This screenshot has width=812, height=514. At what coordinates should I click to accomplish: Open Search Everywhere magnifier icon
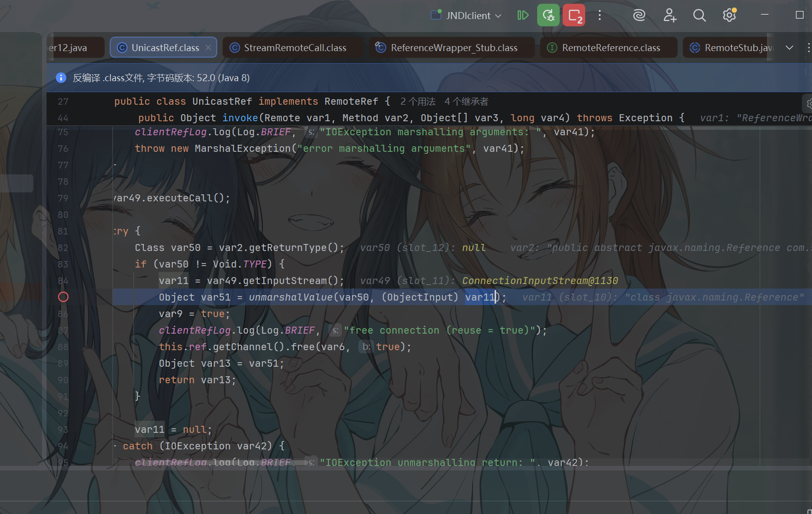(x=699, y=16)
